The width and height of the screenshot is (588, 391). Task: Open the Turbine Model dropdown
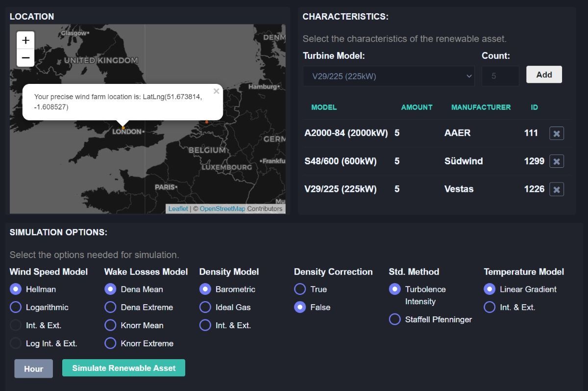[x=389, y=76]
